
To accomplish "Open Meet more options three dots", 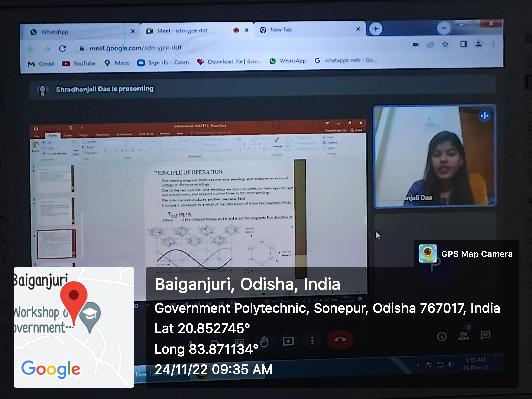I will coord(312,341).
